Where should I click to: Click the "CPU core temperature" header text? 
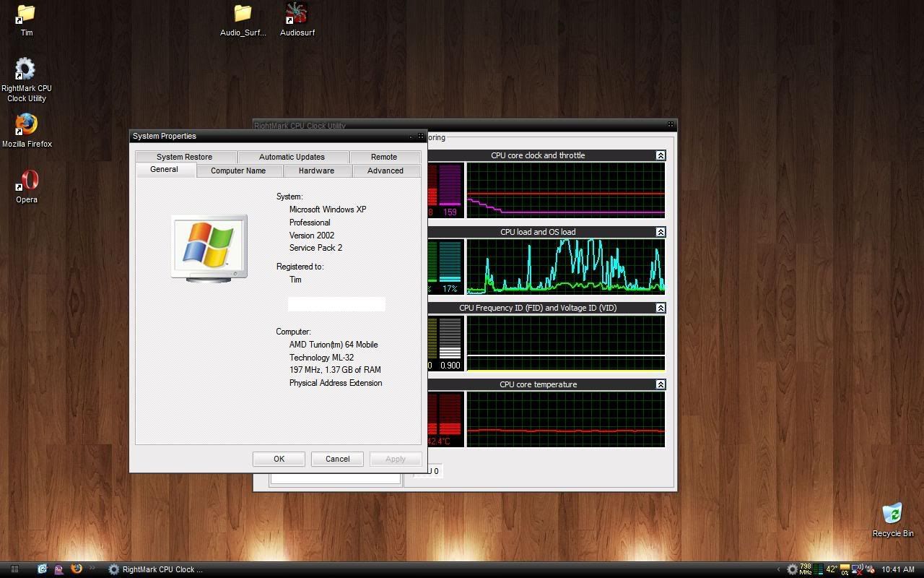(538, 384)
